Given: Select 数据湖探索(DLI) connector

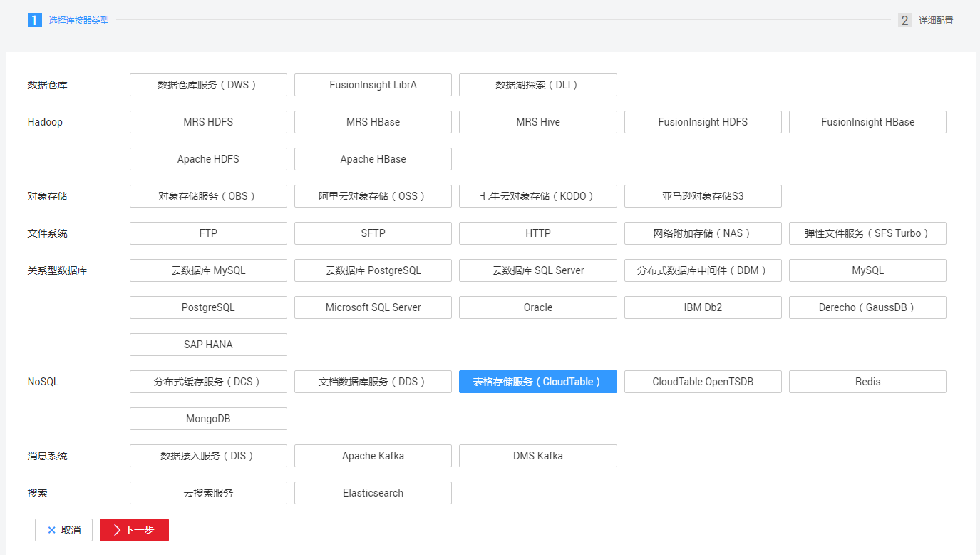Looking at the screenshot, I should point(538,85).
